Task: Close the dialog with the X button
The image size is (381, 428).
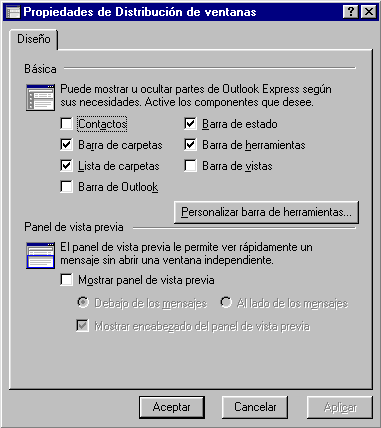Action: pos(369,12)
